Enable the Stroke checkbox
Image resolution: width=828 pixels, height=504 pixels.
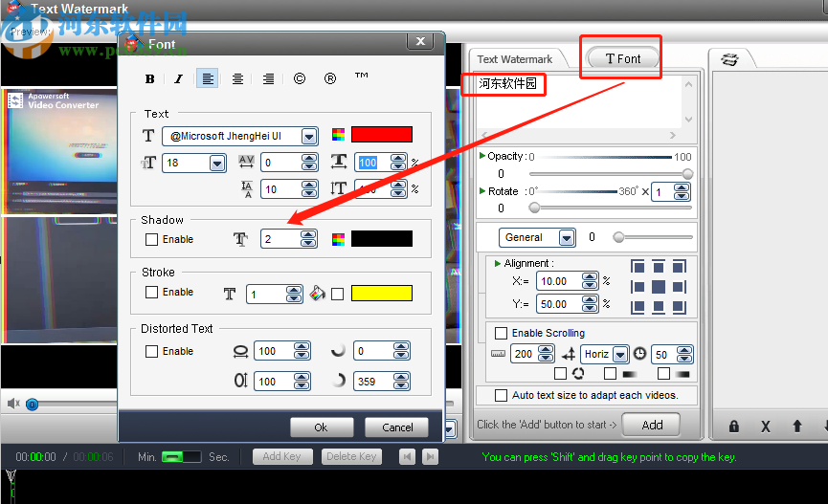click(x=151, y=293)
